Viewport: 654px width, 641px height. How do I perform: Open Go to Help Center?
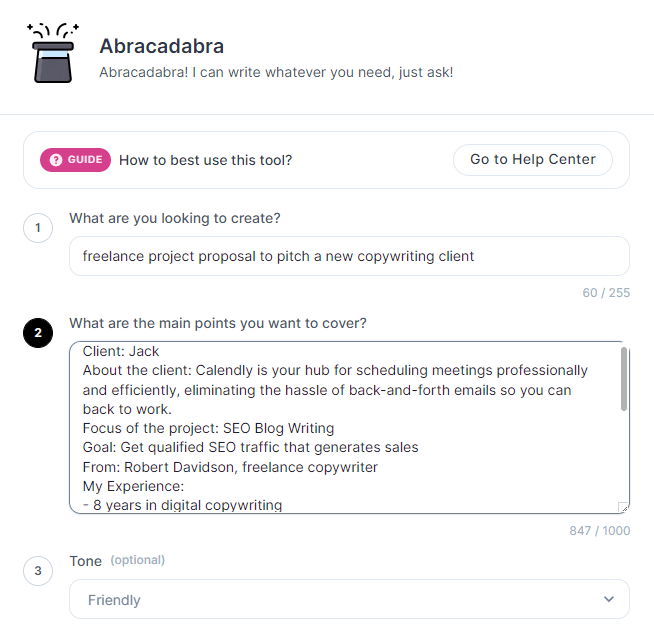(x=533, y=160)
